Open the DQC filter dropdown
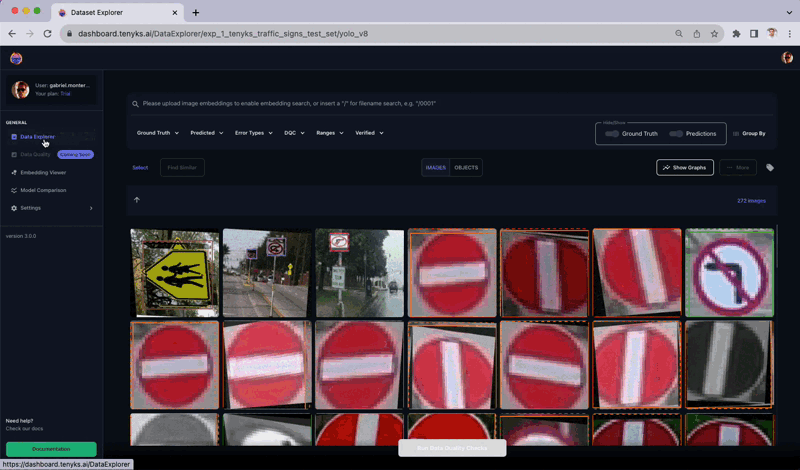The width and height of the screenshot is (800, 470). (x=294, y=133)
